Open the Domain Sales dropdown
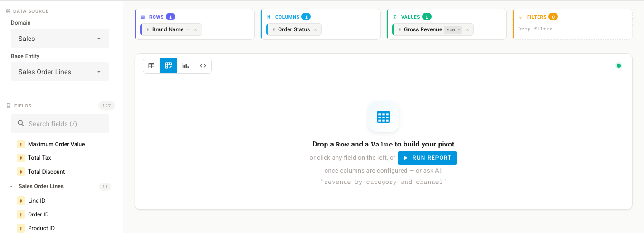The image size is (644, 233). pyautogui.click(x=60, y=39)
